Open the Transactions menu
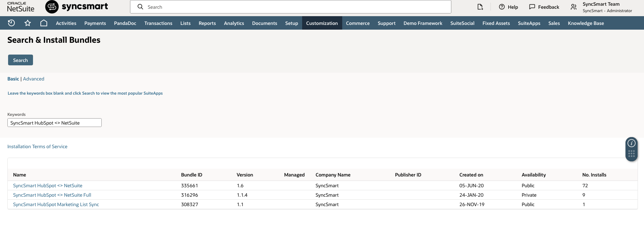 click(158, 23)
